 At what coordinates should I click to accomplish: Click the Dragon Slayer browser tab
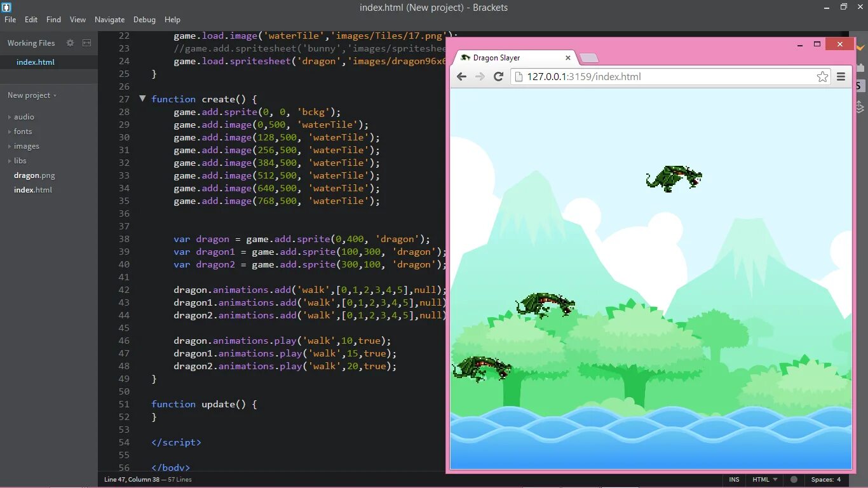pyautogui.click(x=513, y=58)
